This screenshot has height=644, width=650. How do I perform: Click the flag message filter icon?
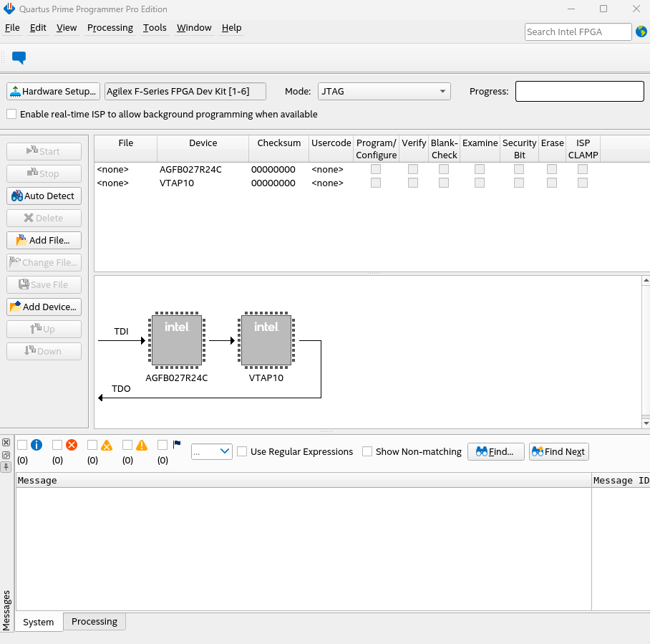(177, 444)
